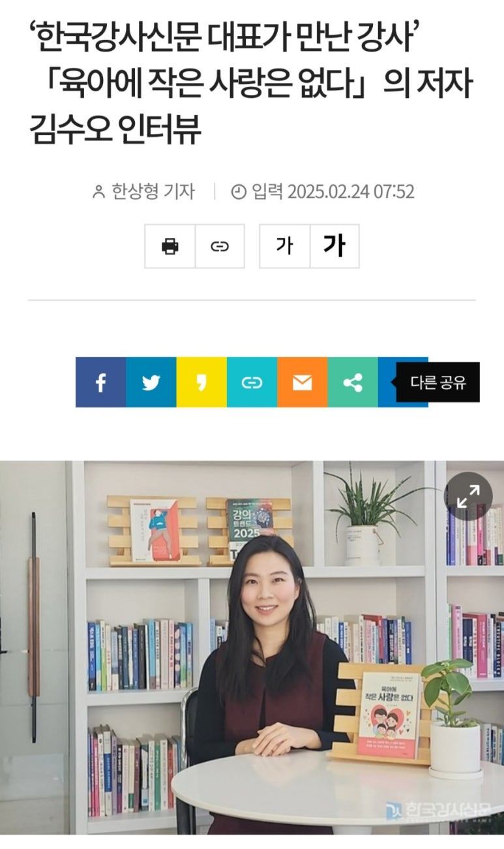504x849 pixels.
Task: Email the article using the orange envelope icon
Action: click(302, 382)
